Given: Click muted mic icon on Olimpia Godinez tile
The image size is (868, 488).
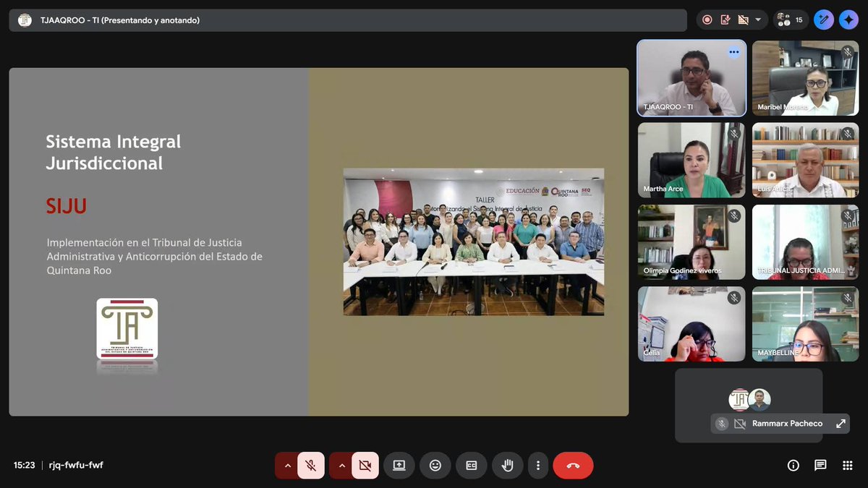Looking at the screenshot, I should pyautogui.click(x=734, y=216).
